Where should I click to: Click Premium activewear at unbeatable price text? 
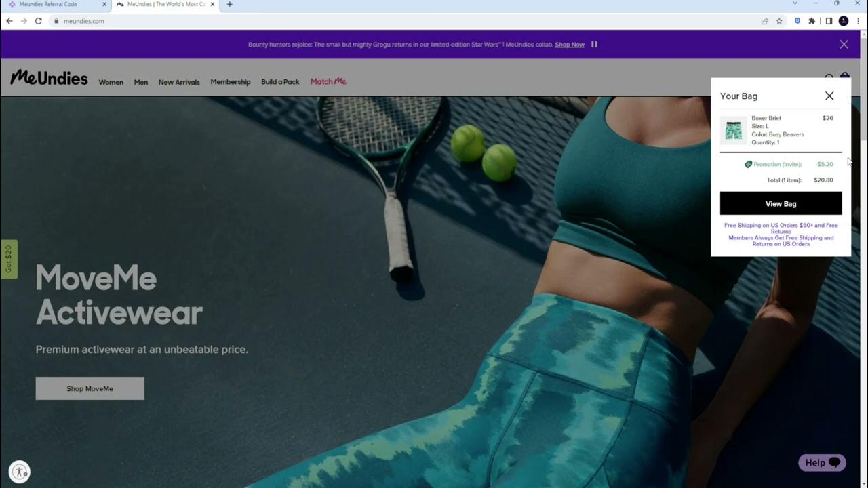(142, 350)
